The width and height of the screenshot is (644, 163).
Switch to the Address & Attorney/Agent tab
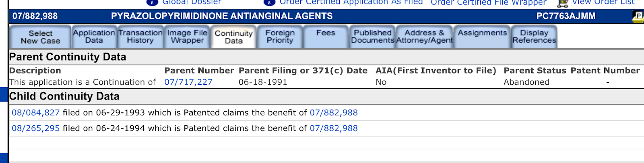click(x=424, y=37)
